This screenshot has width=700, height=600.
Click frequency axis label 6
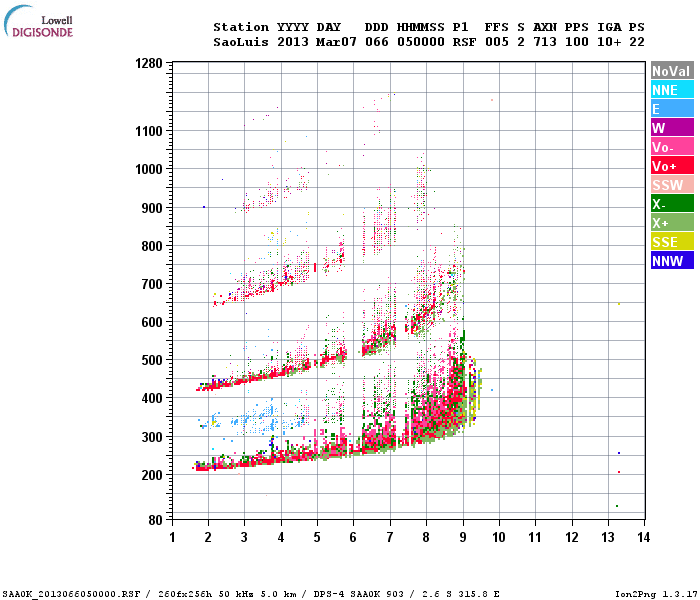353,537
